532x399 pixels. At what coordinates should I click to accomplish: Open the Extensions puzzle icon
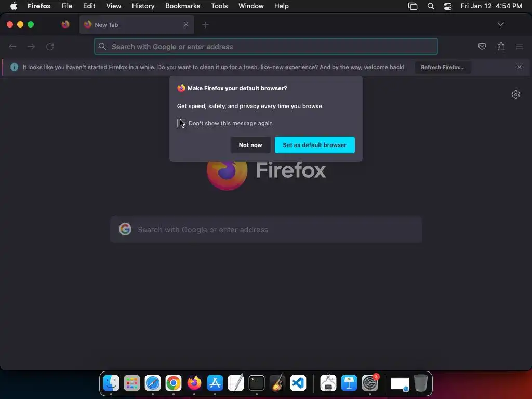501,46
